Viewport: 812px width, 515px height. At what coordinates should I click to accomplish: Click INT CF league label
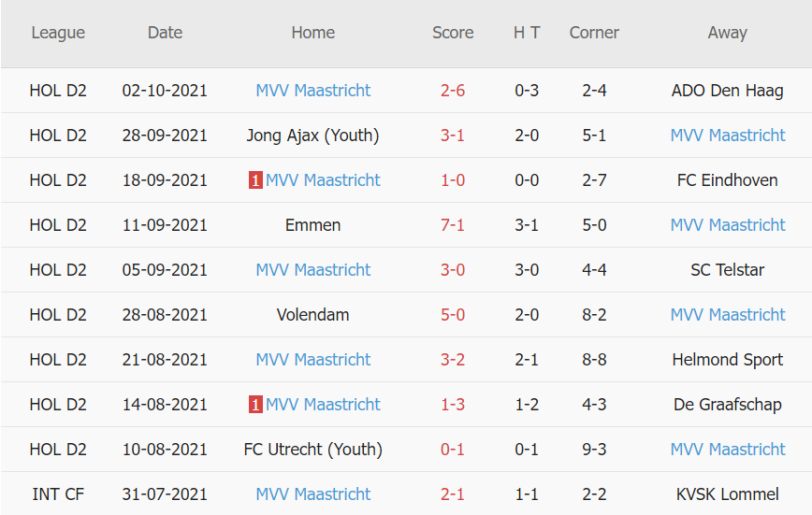[x=58, y=494]
